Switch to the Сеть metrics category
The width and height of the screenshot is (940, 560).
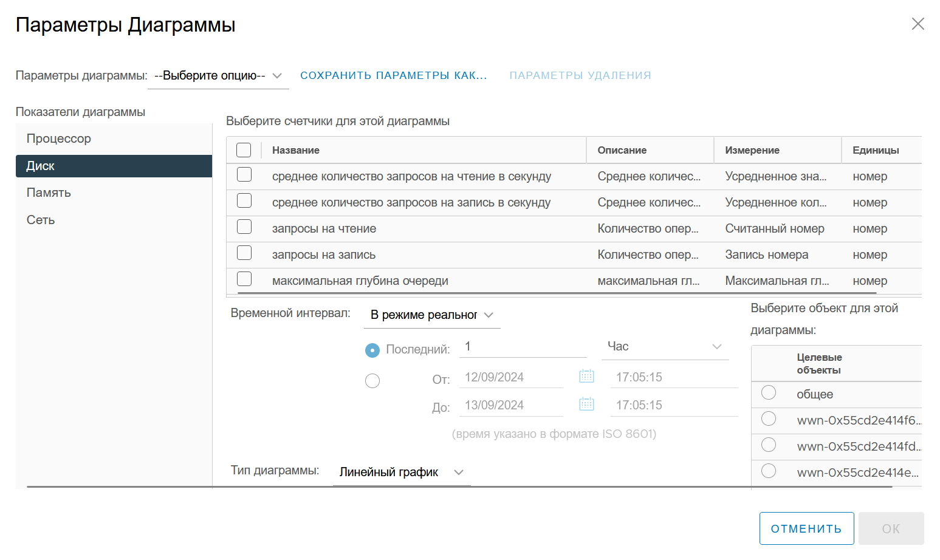[x=114, y=220]
